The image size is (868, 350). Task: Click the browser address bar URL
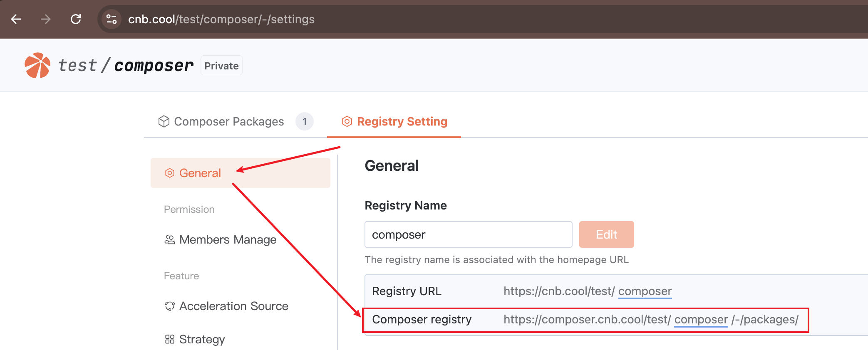pos(221,19)
